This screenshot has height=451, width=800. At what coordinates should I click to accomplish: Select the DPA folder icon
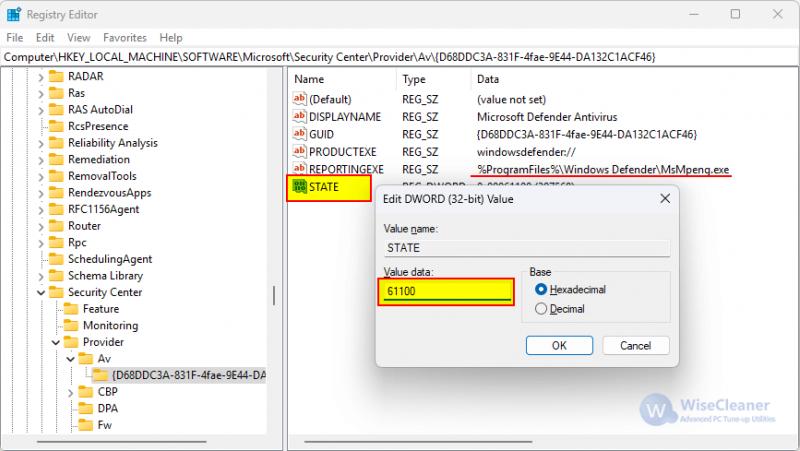click(86, 408)
